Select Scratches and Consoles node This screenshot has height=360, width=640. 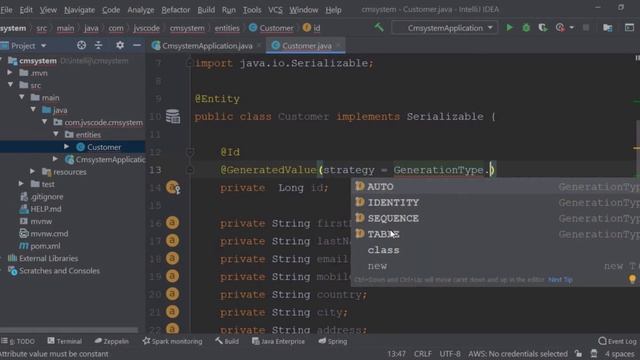[x=54, y=271]
